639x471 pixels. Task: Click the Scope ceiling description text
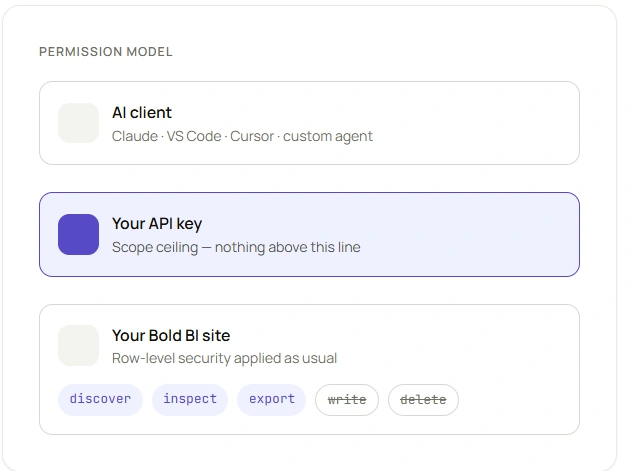(x=236, y=247)
